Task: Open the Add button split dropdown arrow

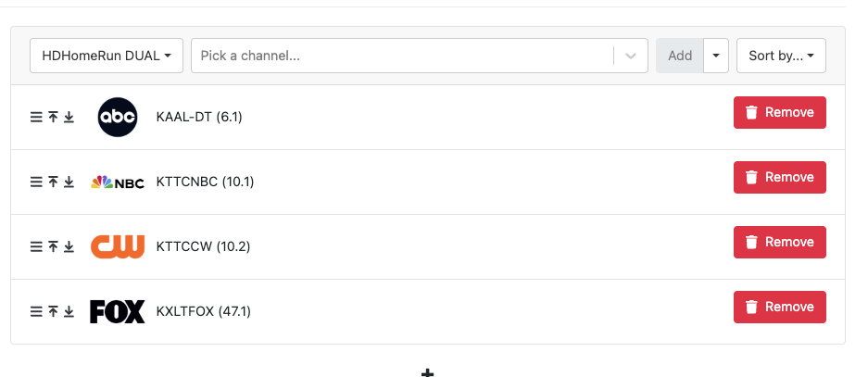Action: click(x=716, y=56)
